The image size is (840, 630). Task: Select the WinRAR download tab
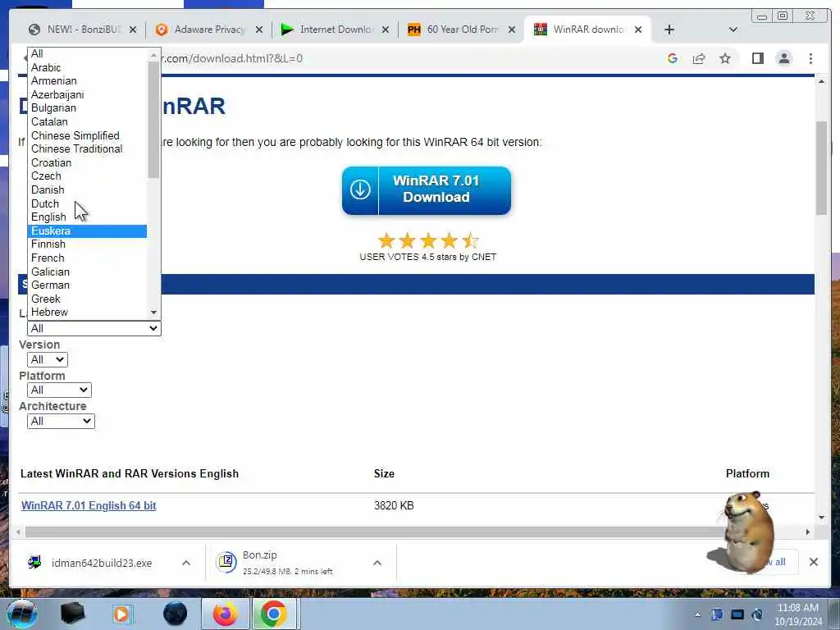click(587, 30)
